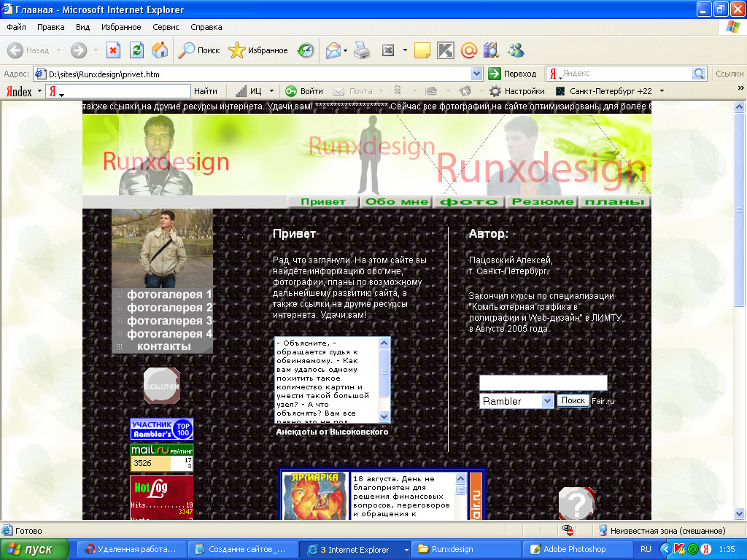
Task: Open the Home page via home icon
Action: [160, 50]
